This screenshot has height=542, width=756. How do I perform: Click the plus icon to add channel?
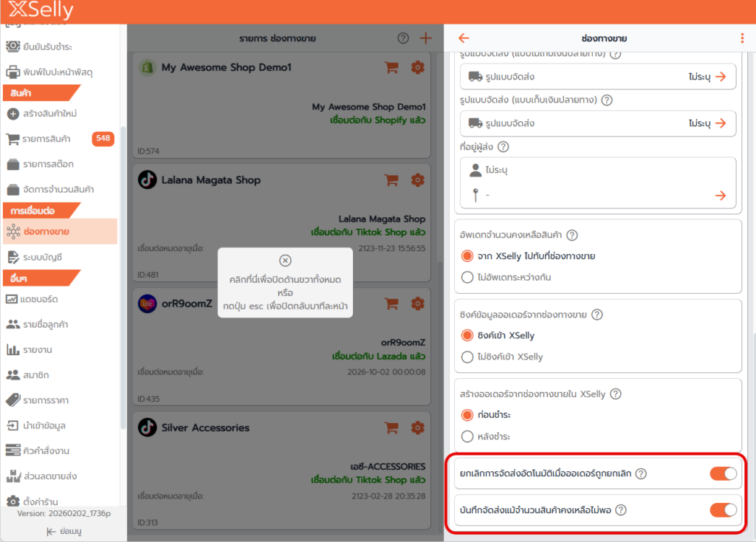click(x=425, y=38)
